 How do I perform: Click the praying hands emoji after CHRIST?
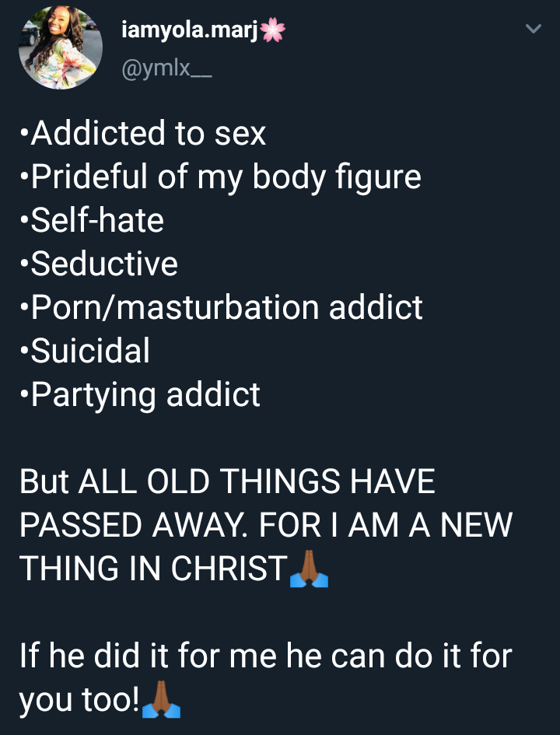click(309, 569)
